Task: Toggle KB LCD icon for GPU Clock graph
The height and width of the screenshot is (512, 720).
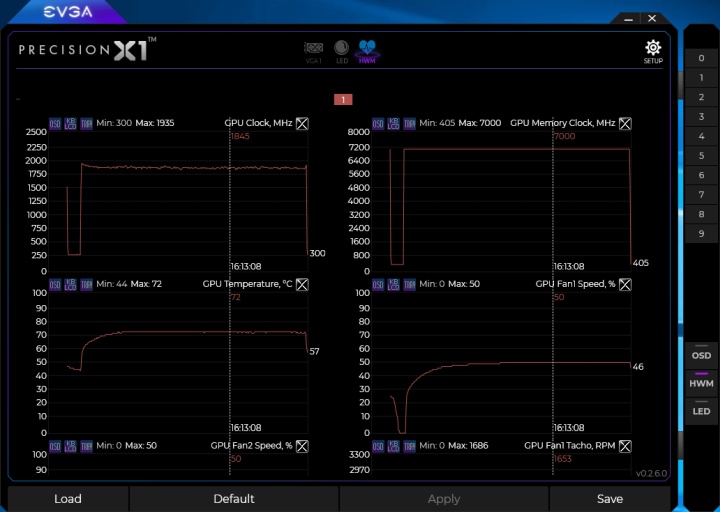Action: (71, 124)
